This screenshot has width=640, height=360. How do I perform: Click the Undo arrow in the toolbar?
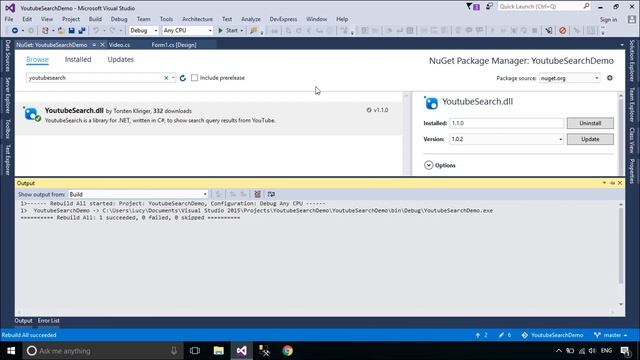point(96,31)
